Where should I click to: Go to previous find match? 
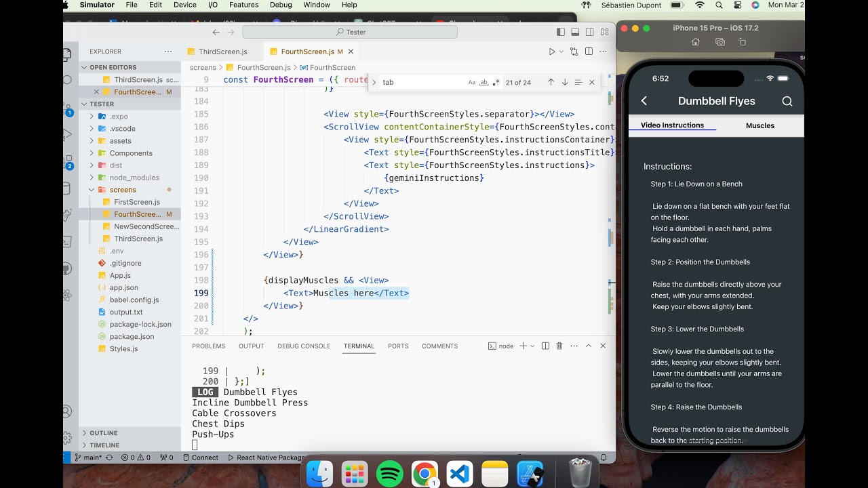click(551, 82)
